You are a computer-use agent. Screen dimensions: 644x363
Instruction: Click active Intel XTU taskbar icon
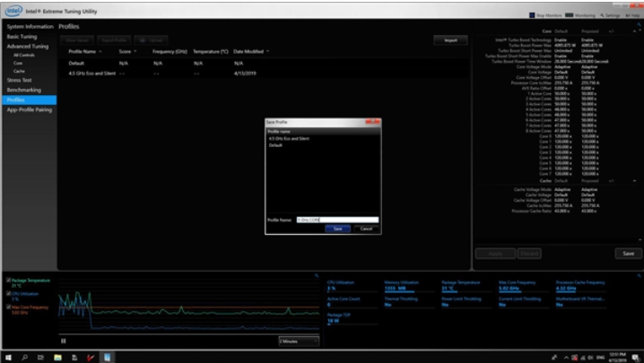[x=108, y=358]
